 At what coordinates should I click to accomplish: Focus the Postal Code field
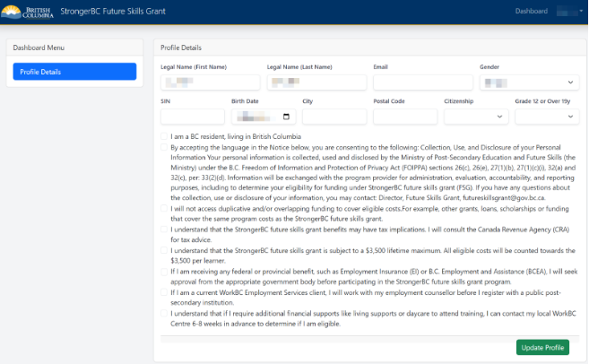[x=405, y=117]
